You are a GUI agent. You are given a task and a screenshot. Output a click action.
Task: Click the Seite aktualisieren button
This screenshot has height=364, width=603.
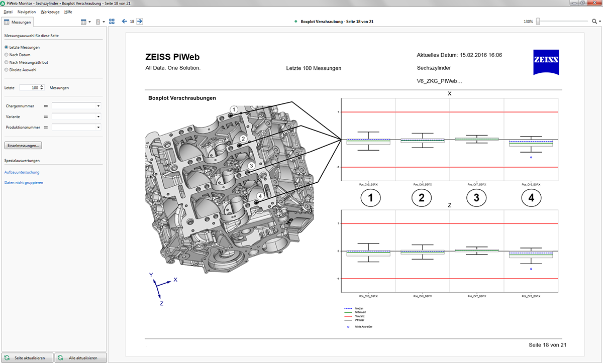(28, 358)
